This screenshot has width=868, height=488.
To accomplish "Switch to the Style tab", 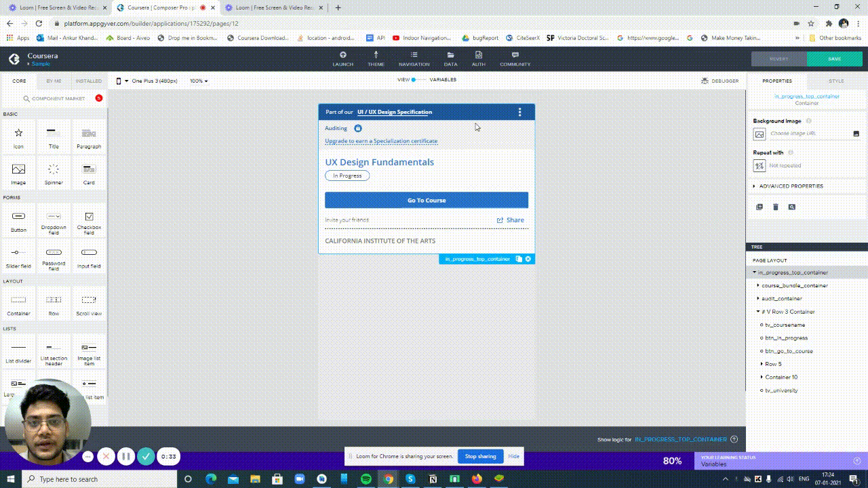I will click(x=837, y=81).
